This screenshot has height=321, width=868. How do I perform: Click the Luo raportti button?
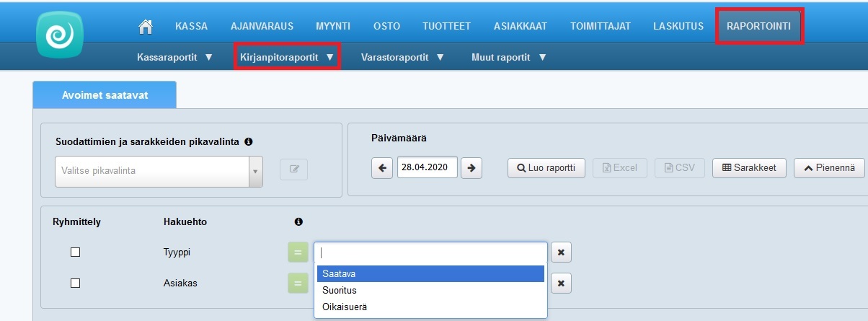click(x=546, y=168)
